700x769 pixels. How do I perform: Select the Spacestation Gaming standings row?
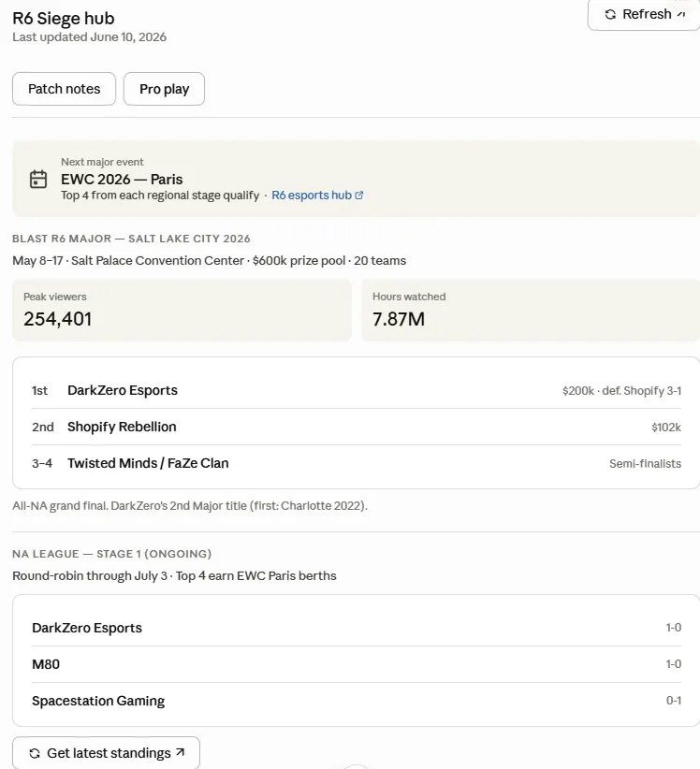(357, 701)
